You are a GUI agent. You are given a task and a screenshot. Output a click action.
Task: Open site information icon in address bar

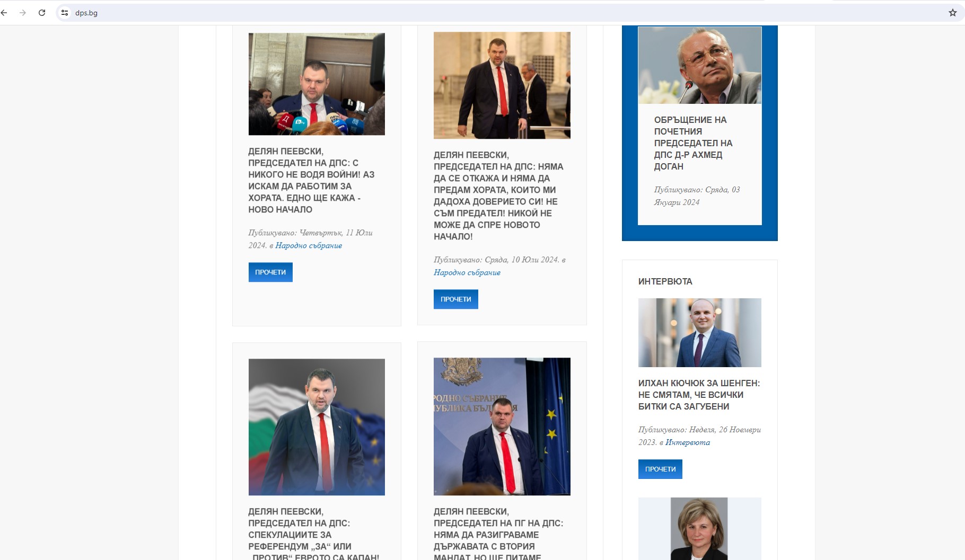click(65, 13)
